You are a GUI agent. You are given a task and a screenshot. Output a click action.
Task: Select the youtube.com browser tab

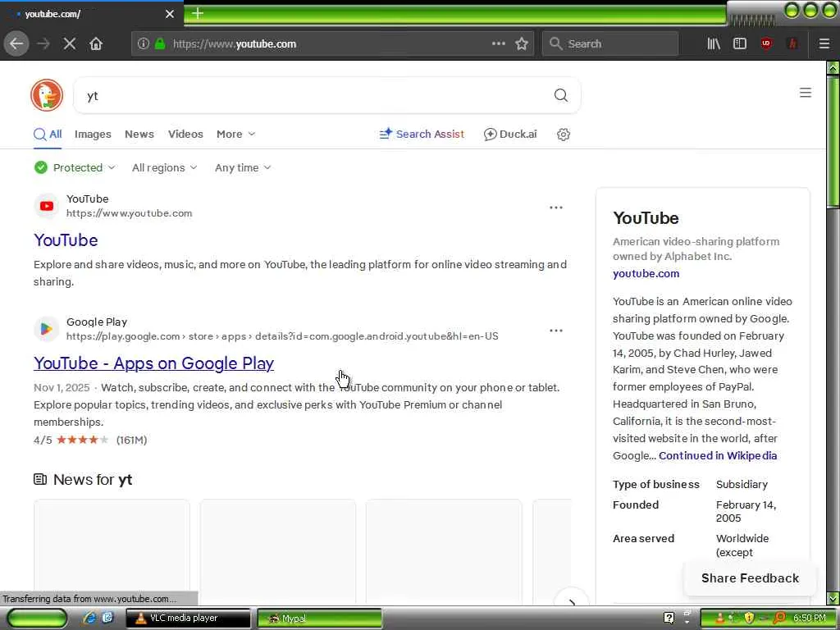(x=91, y=14)
